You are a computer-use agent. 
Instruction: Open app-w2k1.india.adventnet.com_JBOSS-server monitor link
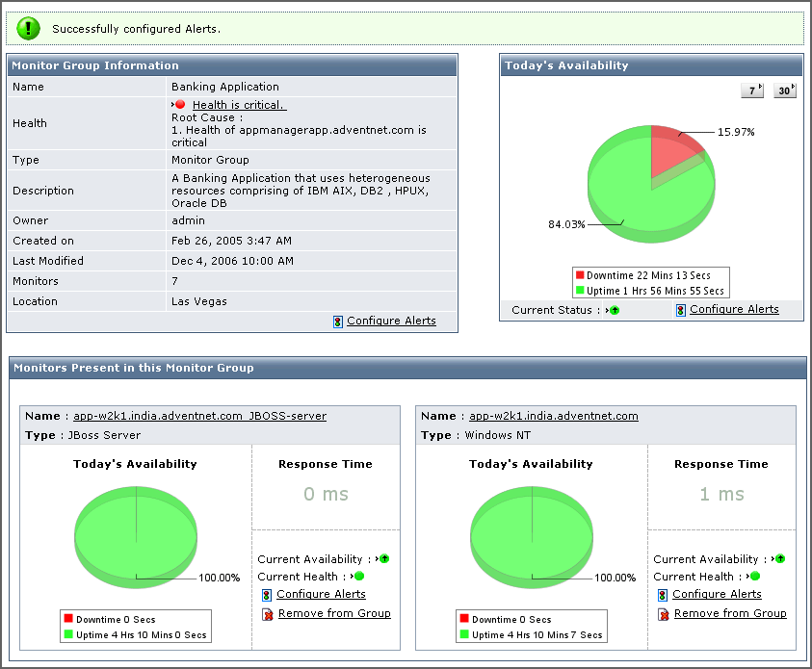(200, 416)
